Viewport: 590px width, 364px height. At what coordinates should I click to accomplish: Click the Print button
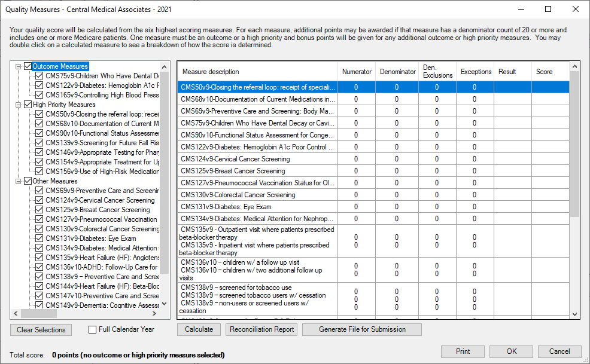462,351
